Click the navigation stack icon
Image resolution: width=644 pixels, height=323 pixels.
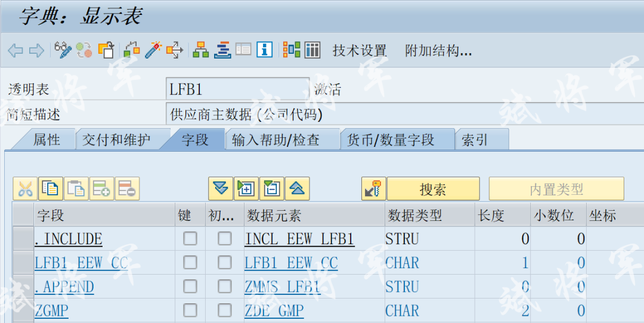(x=222, y=50)
